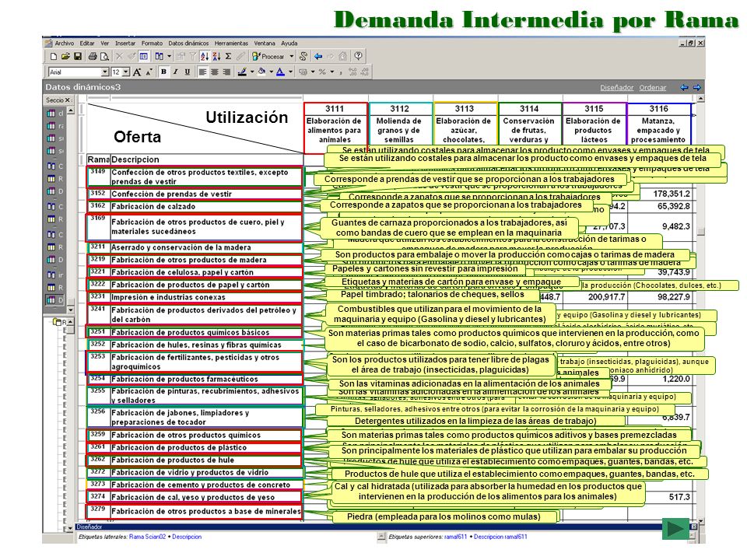Go to next view with header right arrow
747x560 pixels.
[697, 87]
